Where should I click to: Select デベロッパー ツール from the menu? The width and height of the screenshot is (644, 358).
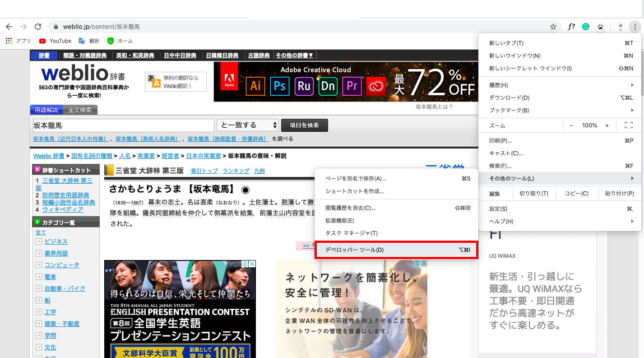point(396,249)
